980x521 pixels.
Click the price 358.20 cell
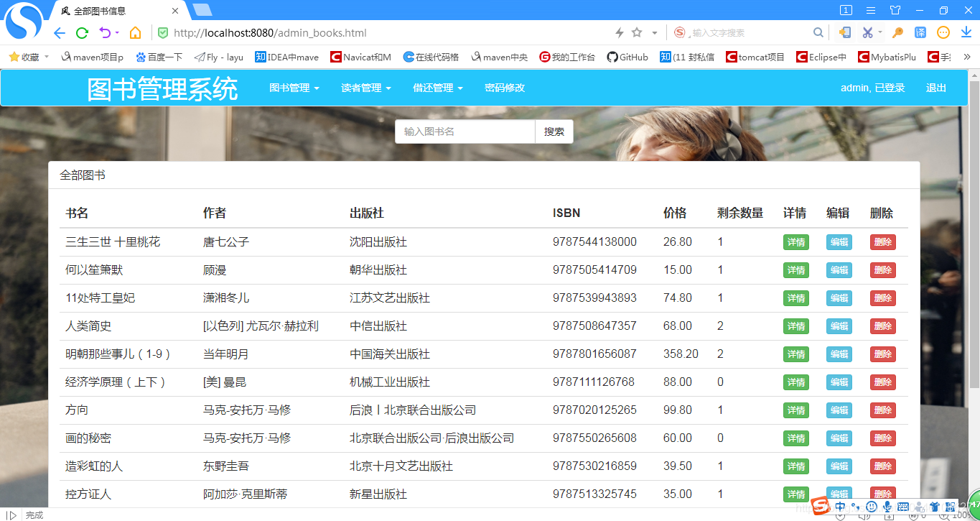pyautogui.click(x=681, y=354)
